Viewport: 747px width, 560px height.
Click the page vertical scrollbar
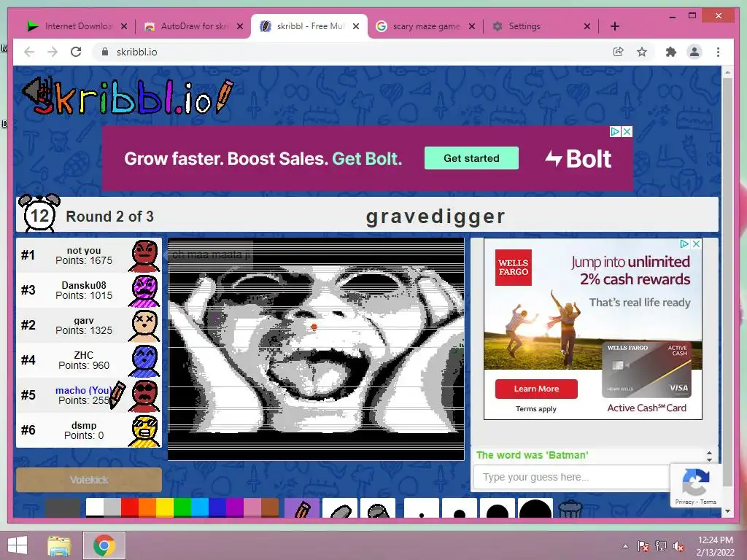click(727, 281)
